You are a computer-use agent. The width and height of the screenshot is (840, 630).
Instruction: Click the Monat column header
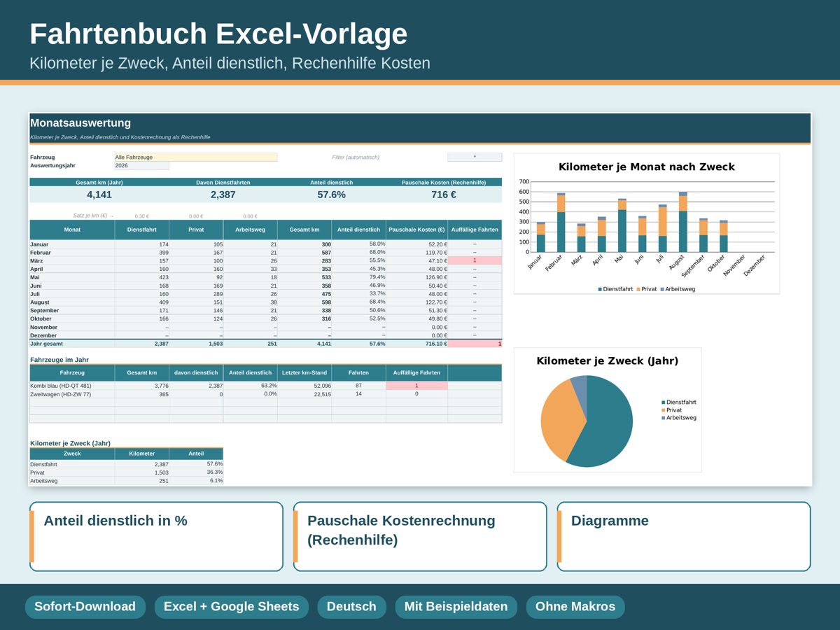(x=72, y=230)
